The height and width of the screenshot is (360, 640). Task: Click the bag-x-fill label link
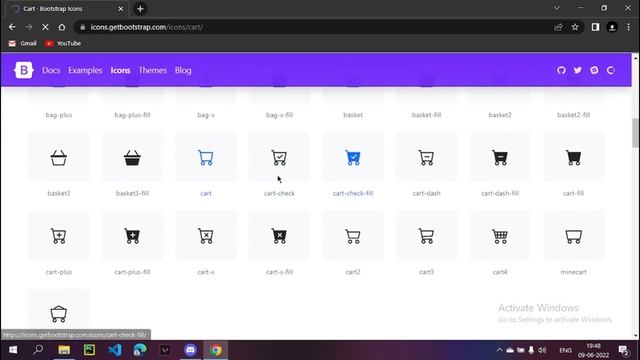point(279,115)
